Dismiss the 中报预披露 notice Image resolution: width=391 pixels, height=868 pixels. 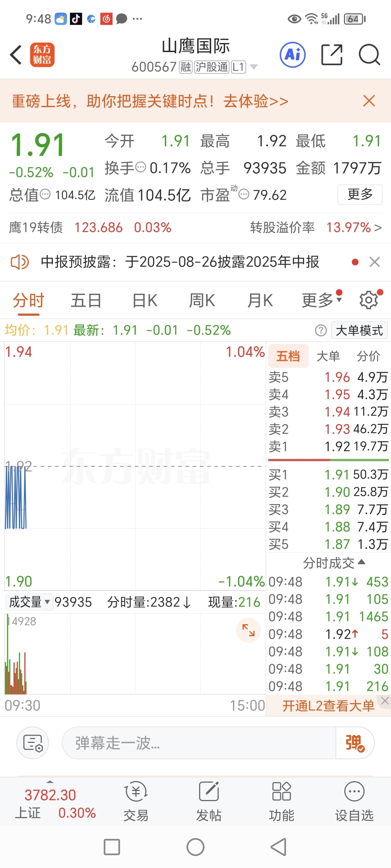(x=375, y=262)
